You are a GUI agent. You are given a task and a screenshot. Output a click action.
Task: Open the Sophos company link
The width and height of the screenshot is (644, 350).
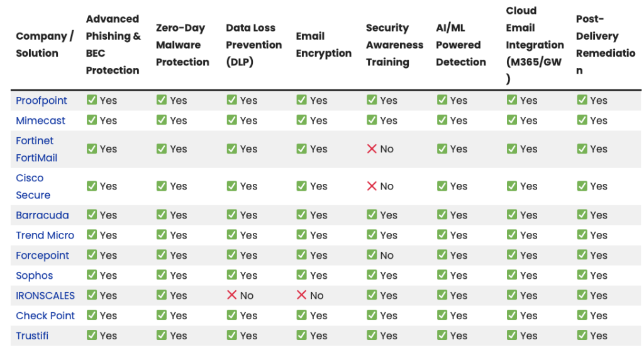[34, 276]
